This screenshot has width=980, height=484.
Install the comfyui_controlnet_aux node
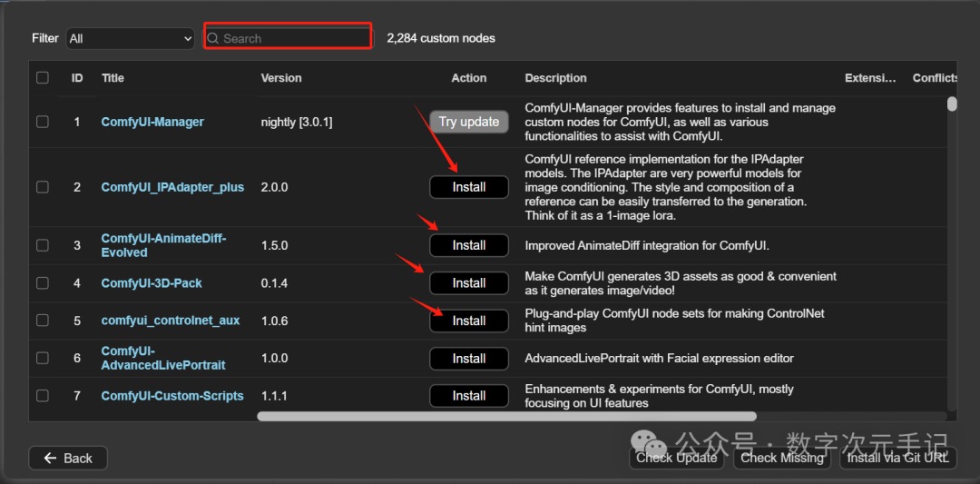pyautogui.click(x=469, y=321)
